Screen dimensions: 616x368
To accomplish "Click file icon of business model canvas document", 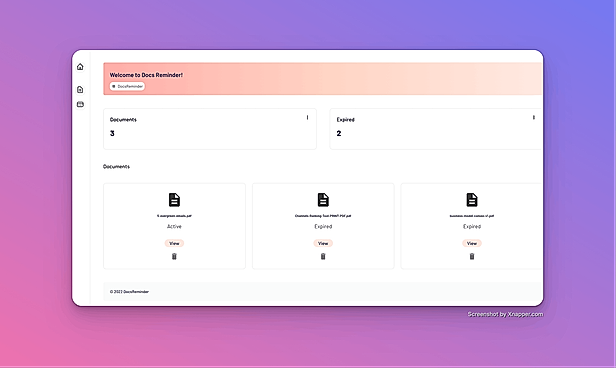I will tap(472, 200).
